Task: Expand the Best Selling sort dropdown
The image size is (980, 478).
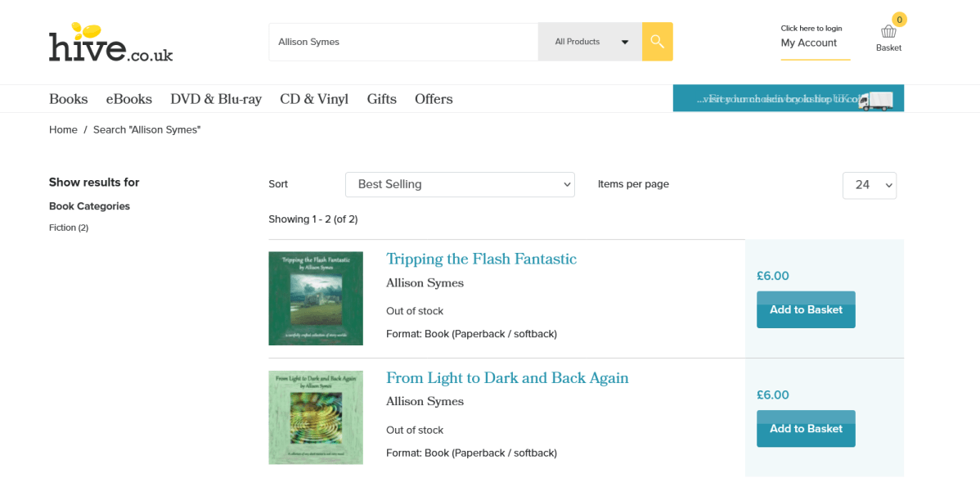Action: [460, 185]
